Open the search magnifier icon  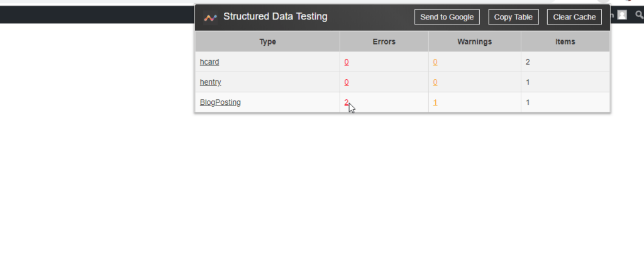(x=639, y=15)
